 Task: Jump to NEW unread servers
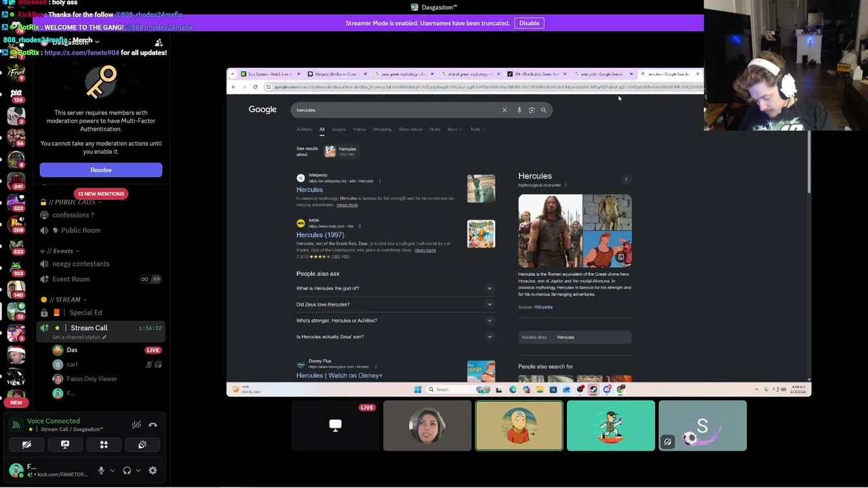pos(16,403)
